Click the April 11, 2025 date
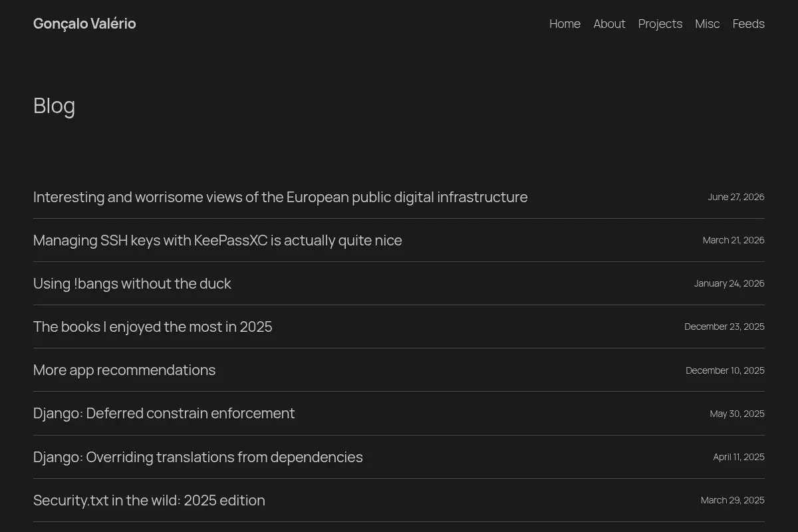The height and width of the screenshot is (532, 798). pyautogui.click(x=739, y=457)
